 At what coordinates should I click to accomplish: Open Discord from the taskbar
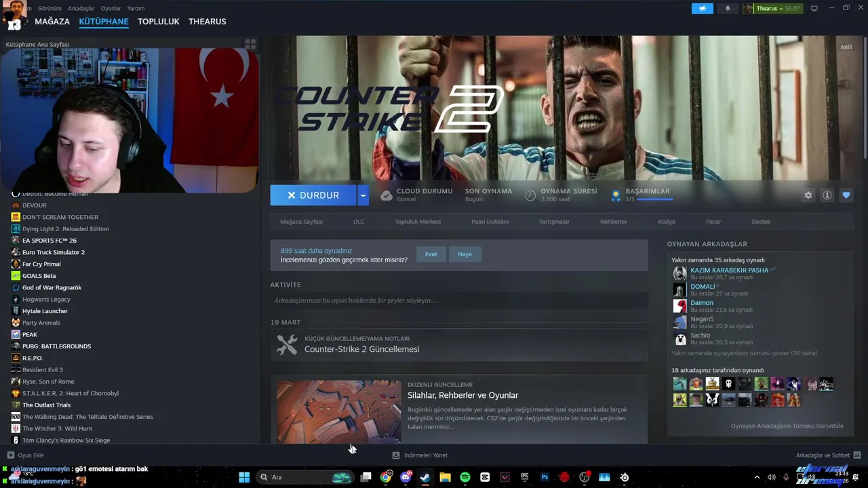[406, 477]
